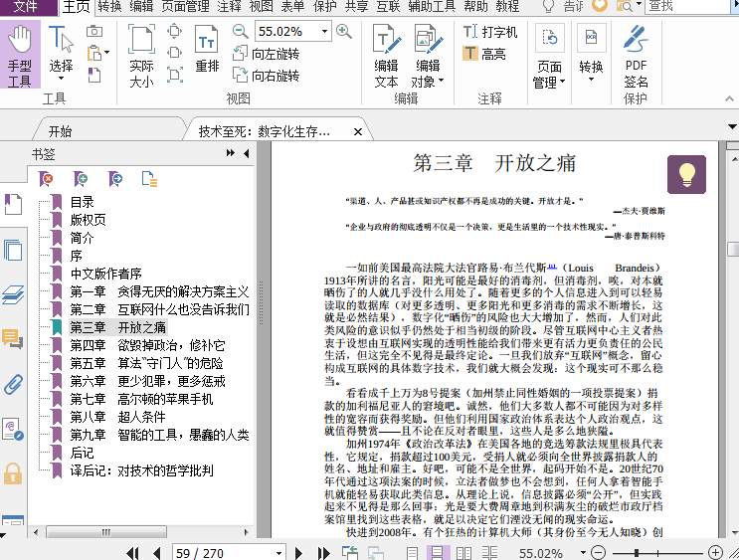Viewport: 739px width, 560px height.
Task: Click the set bookmark destination icon
Action: click(x=115, y=179)
